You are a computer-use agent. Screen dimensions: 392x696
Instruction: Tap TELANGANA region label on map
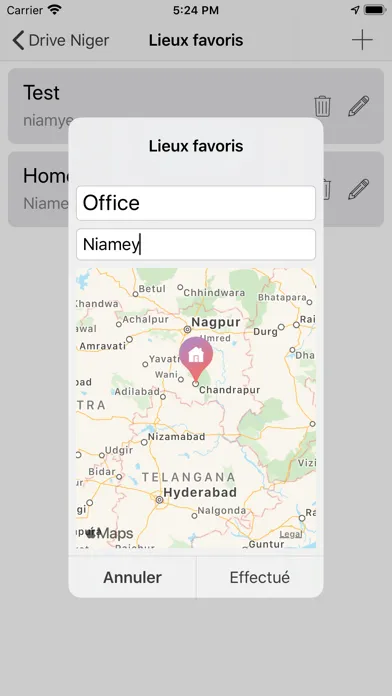[x=189, y=477]
